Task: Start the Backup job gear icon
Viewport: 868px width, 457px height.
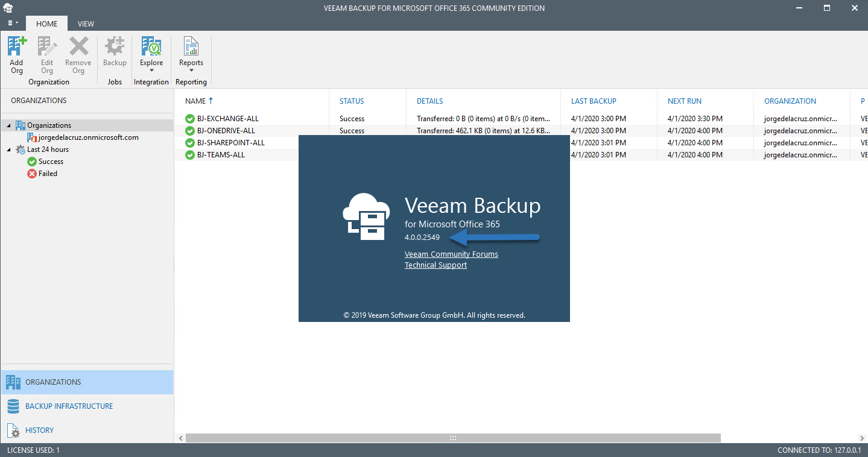Action: (115, 46)
